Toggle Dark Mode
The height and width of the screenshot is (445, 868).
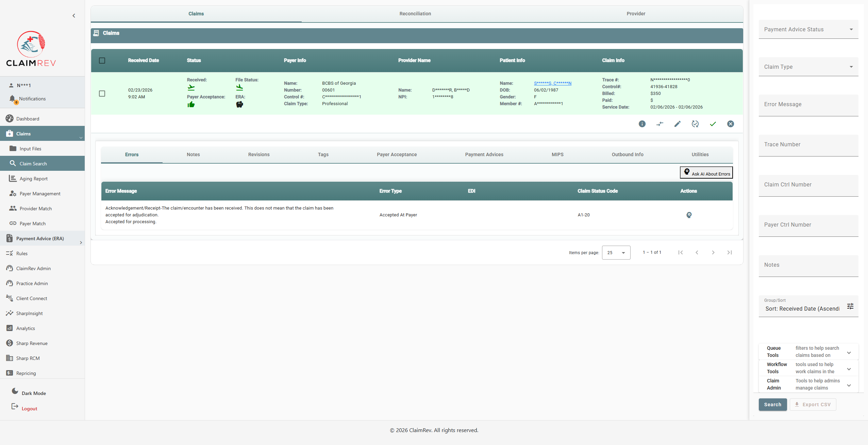coord(29,393)
